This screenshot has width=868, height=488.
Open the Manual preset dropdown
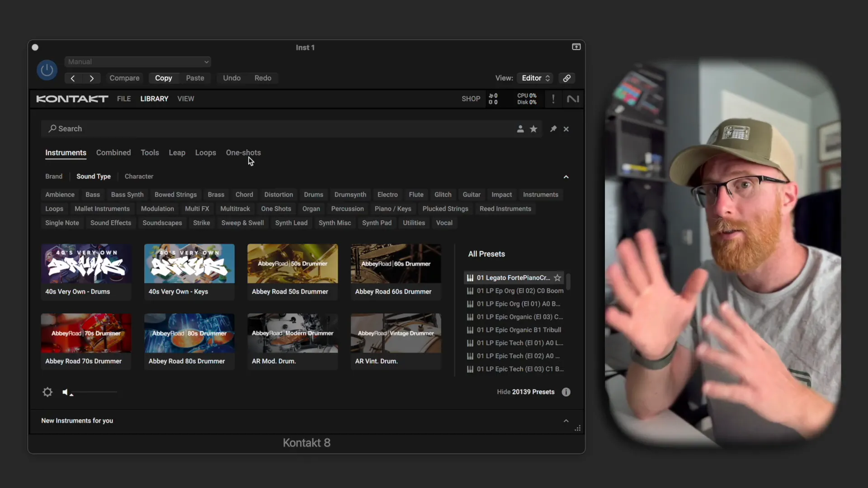point(137,62)
